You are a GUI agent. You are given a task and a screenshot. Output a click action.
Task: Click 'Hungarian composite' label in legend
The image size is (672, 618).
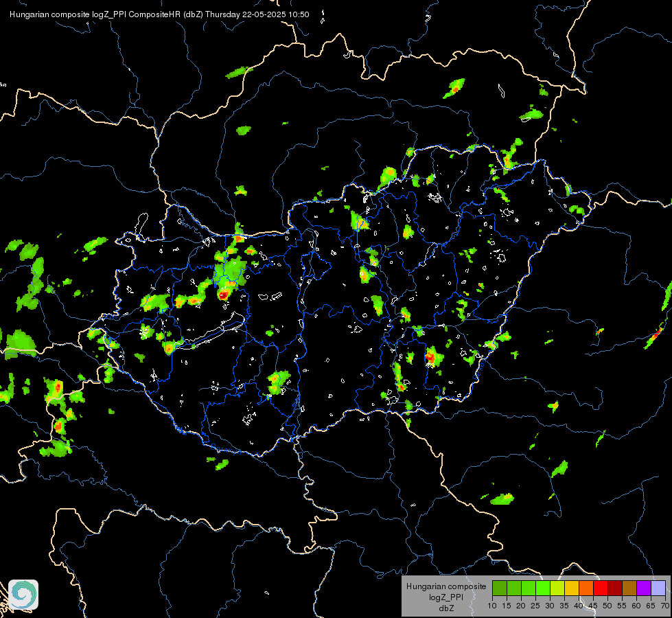[x=446, y=586]
